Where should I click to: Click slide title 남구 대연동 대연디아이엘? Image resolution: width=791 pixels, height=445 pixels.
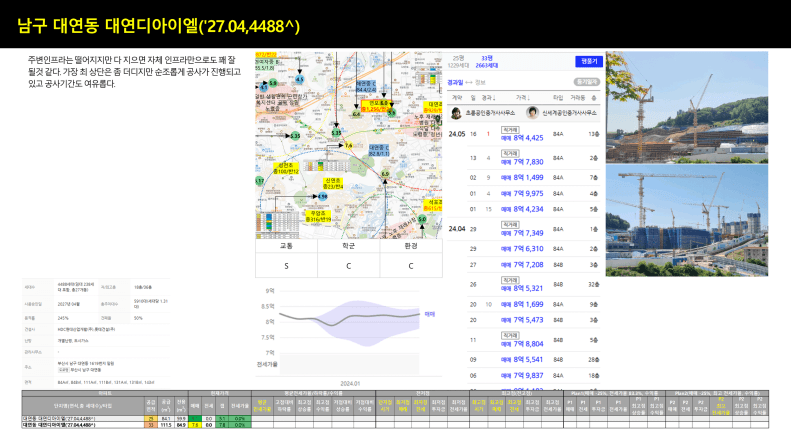click(x=158, y=26)
